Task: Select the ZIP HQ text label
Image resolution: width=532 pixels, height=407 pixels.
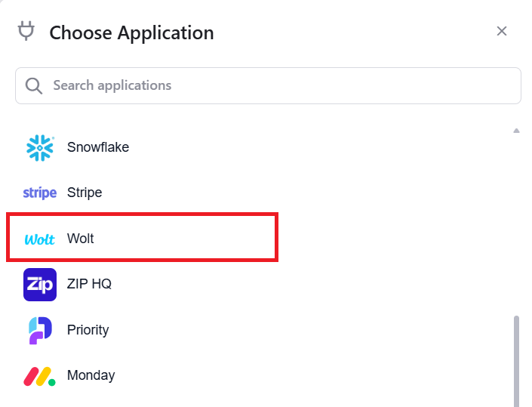Action: (89, 284)
